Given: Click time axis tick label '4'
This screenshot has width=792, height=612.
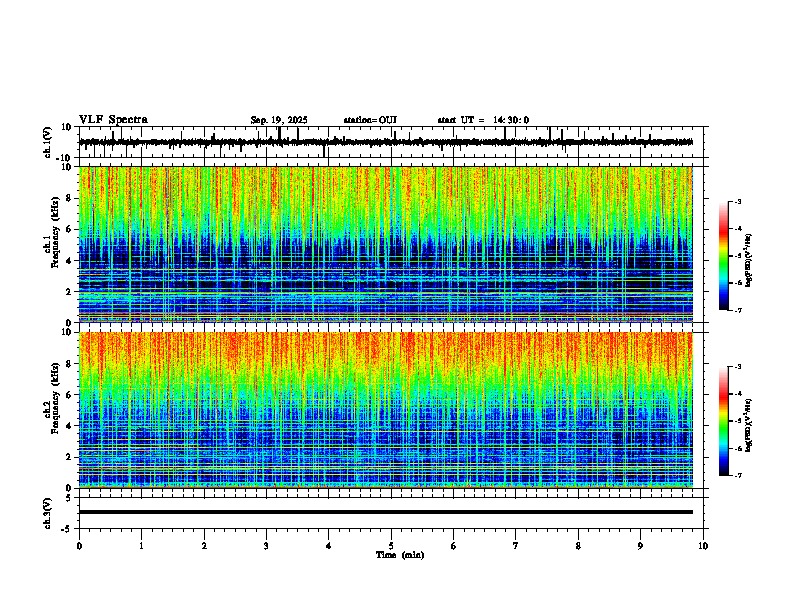Looking at the screenshot, I should (329, 546).
